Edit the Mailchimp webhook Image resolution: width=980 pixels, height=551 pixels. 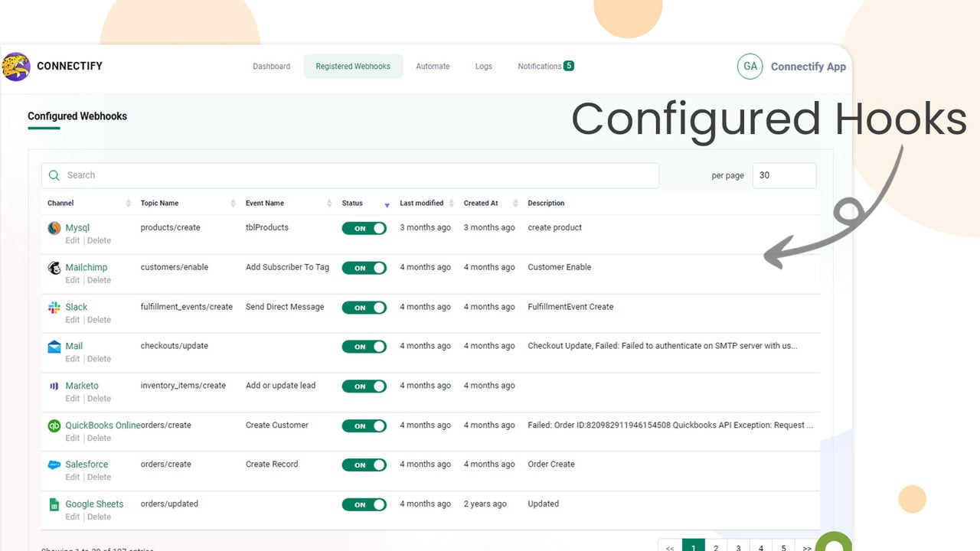point(72,280)
